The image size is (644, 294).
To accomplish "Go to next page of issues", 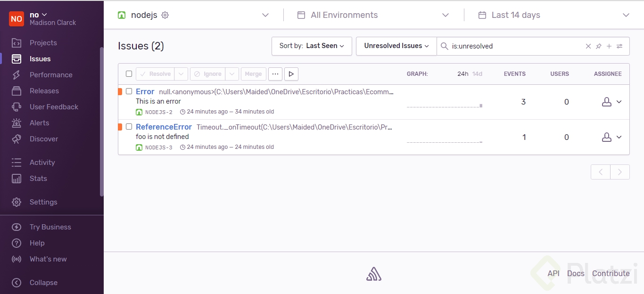I will [x=620, y=172].
